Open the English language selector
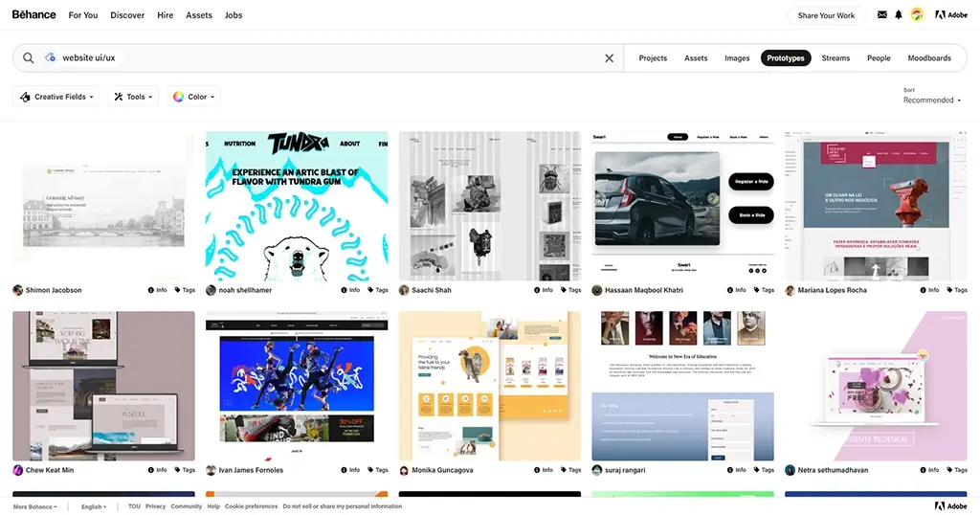The image size is (980, 515). 94,507
